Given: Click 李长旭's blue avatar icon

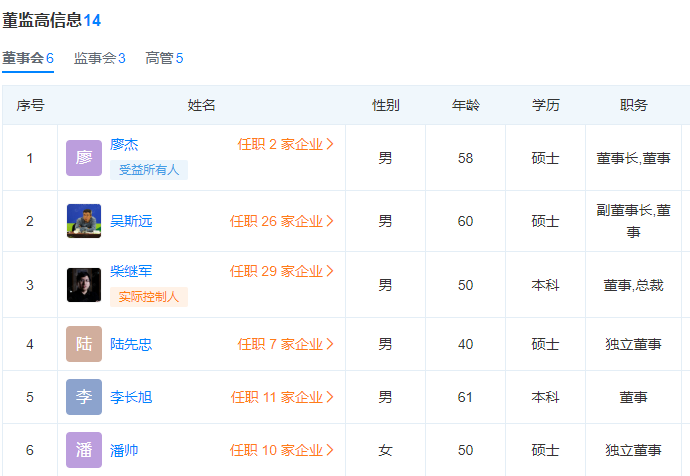Looking at the screenshot, I should 84,397.
